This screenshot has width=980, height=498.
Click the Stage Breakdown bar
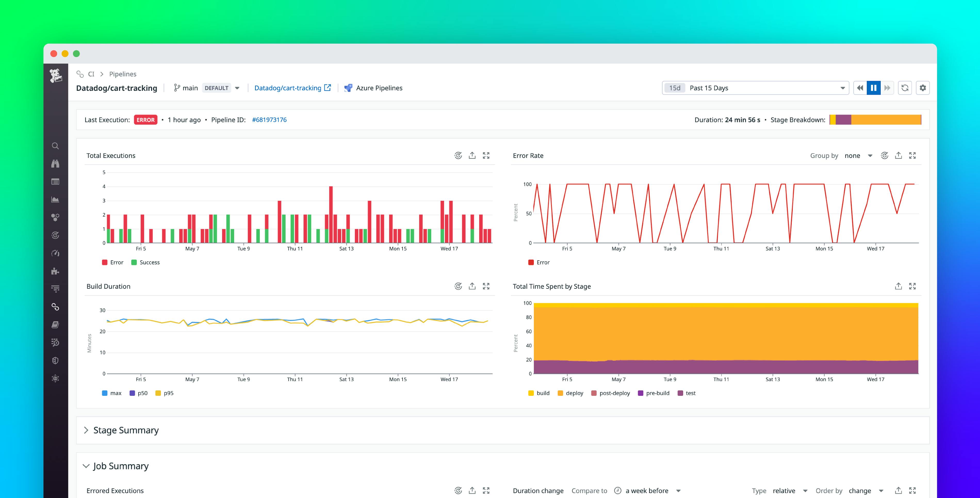point(875,119)
